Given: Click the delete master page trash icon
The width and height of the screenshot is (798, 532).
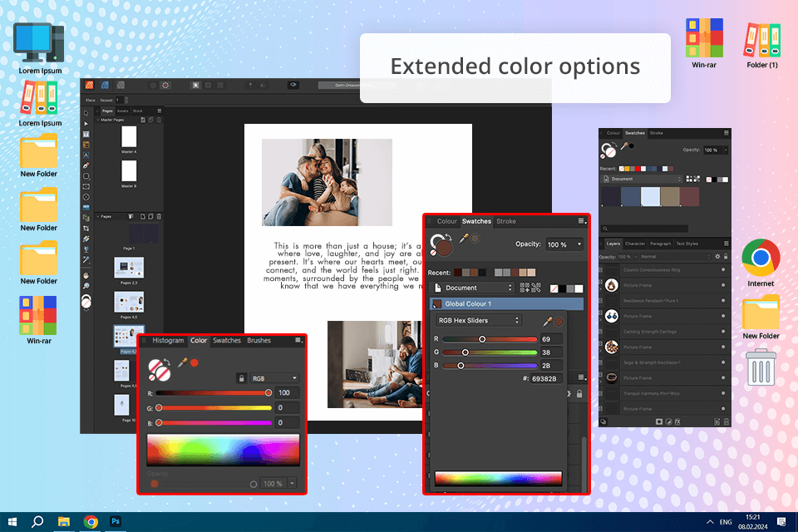Looking at the screenshot, I should pos(159,120).
